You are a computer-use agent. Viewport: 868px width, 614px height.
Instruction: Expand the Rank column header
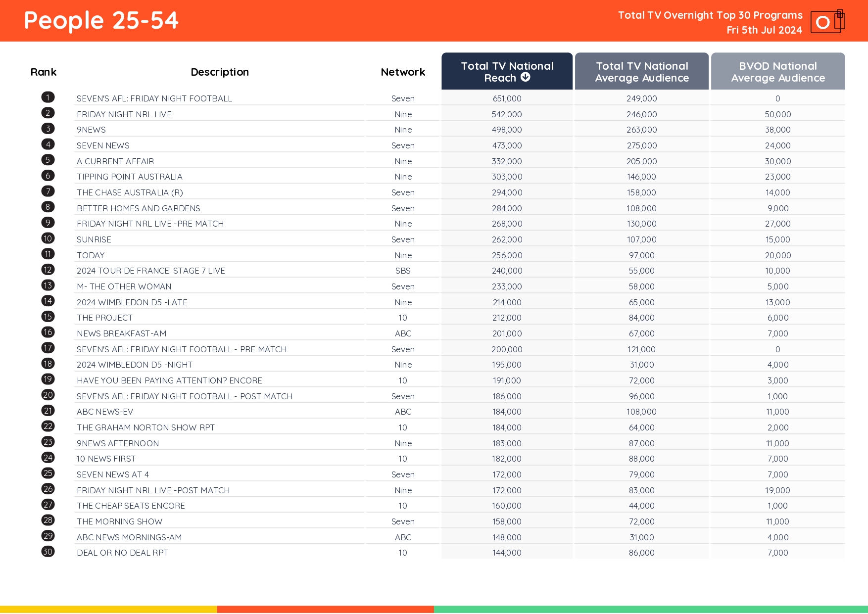pyautogui.click(x=44, y=72)
